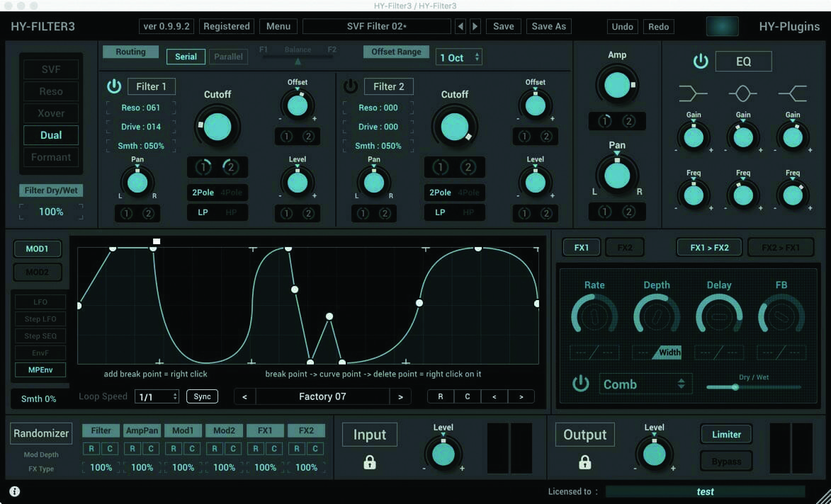Open the Menu button

278,26
